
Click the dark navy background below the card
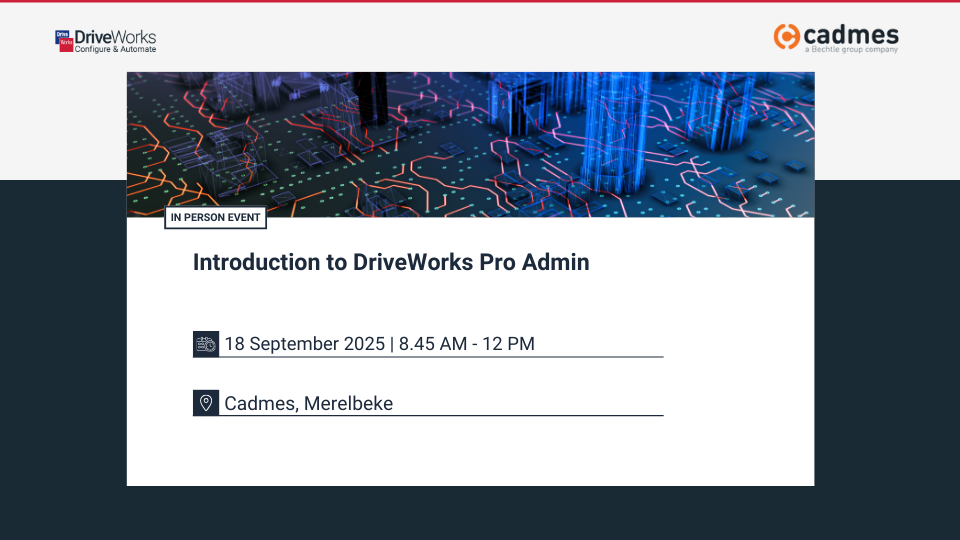coord(480,512)
